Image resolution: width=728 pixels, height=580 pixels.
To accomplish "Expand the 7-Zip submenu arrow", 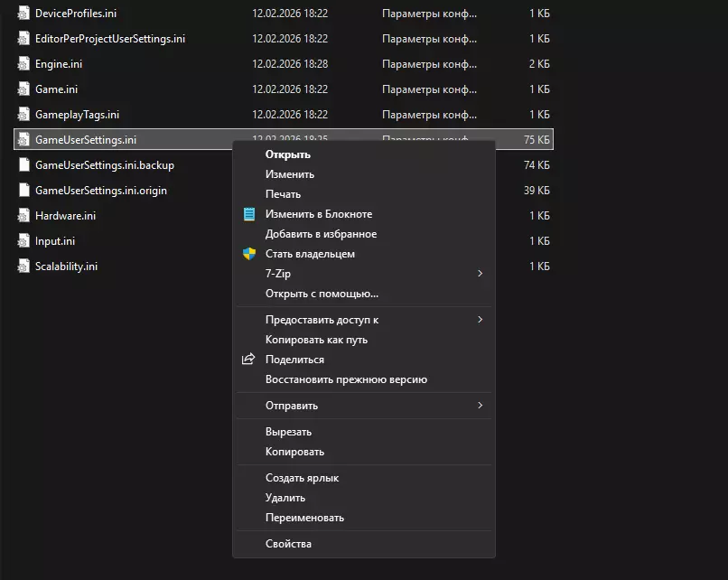I will click(480, 274).
